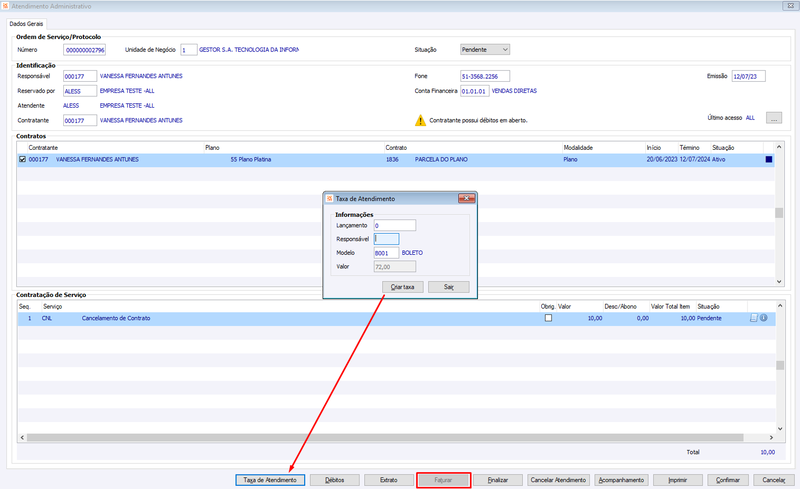Viewport: 800px width, 489px height.
Task: Click the Taxa de Atendimento button
Action: pyautogui.click(x=270, y=480)
